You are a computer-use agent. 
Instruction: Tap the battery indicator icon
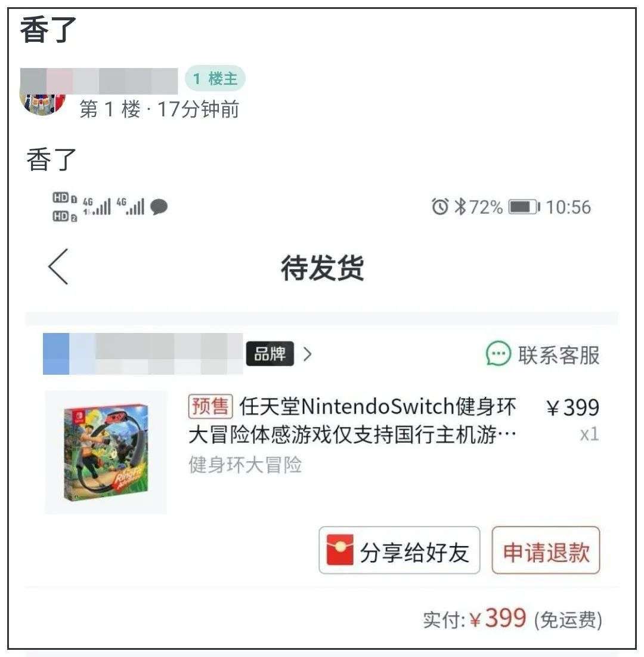[524, 207]
